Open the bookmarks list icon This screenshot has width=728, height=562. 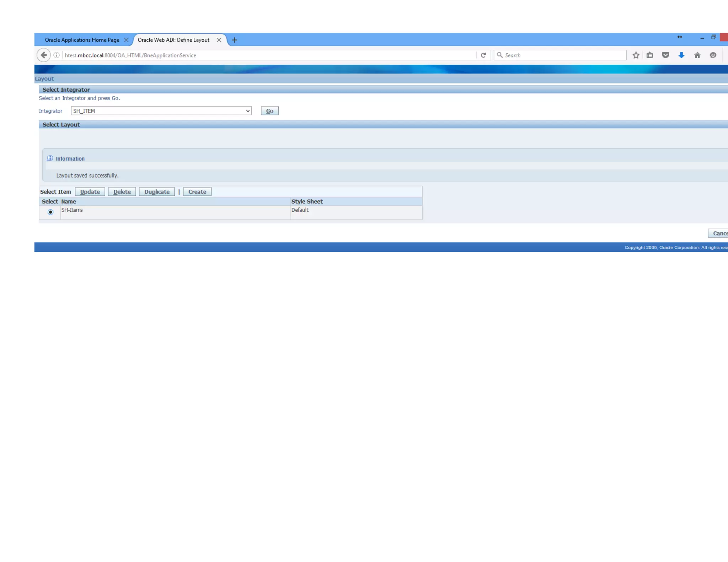650,55
